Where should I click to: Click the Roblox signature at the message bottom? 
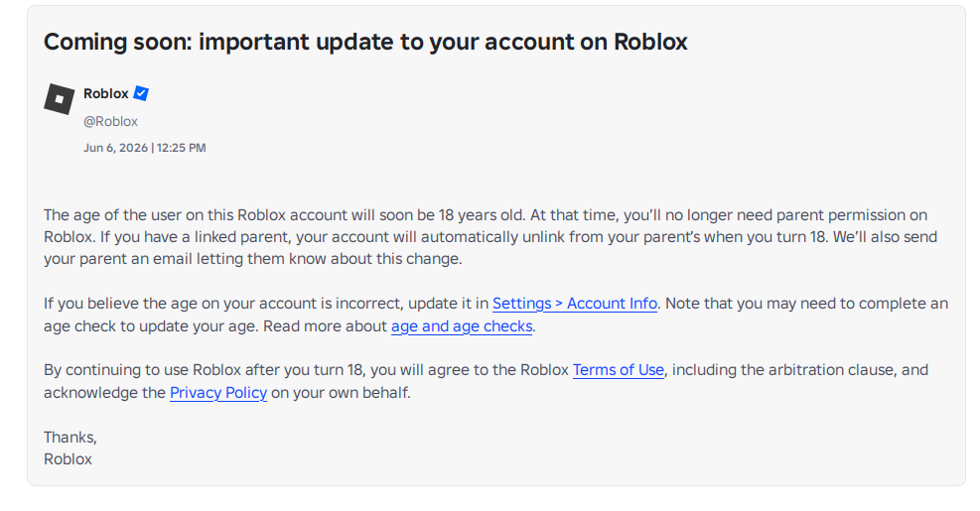(x=68, y=459)
